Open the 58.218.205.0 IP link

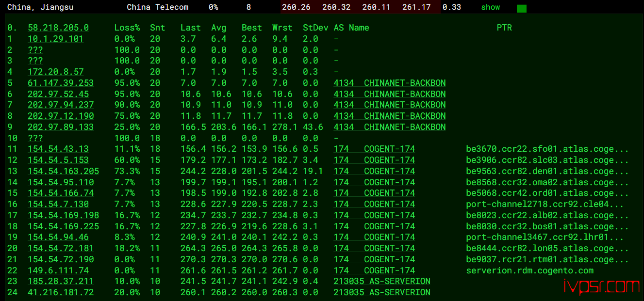[x=58, y=28]
